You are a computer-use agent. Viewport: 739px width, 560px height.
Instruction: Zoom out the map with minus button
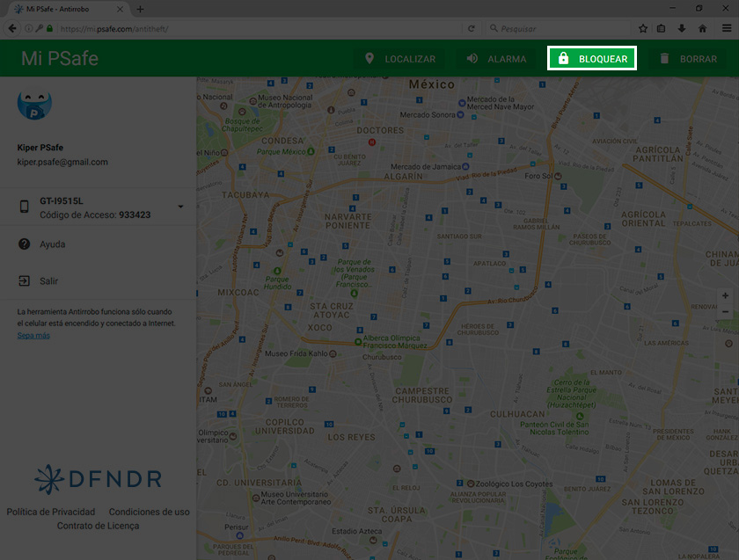point(725,312)
